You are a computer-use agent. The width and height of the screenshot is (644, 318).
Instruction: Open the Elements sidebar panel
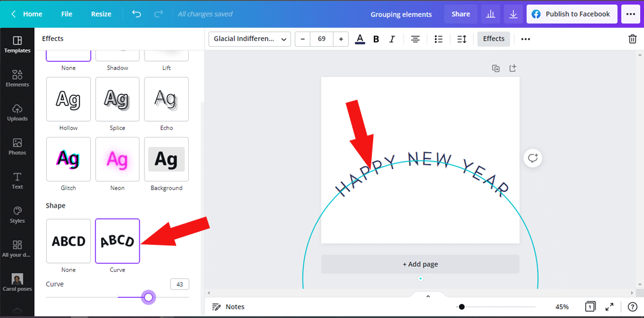[x=17, y=78]
